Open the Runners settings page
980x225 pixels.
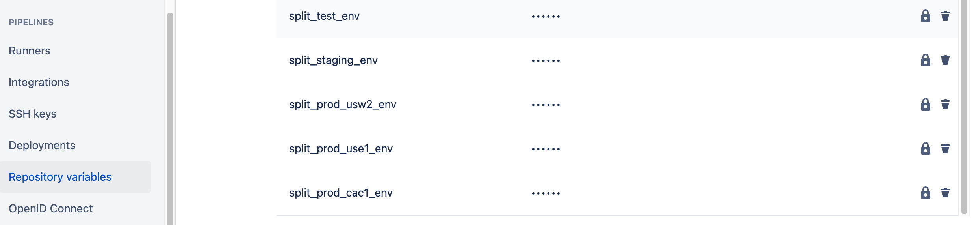30,51
